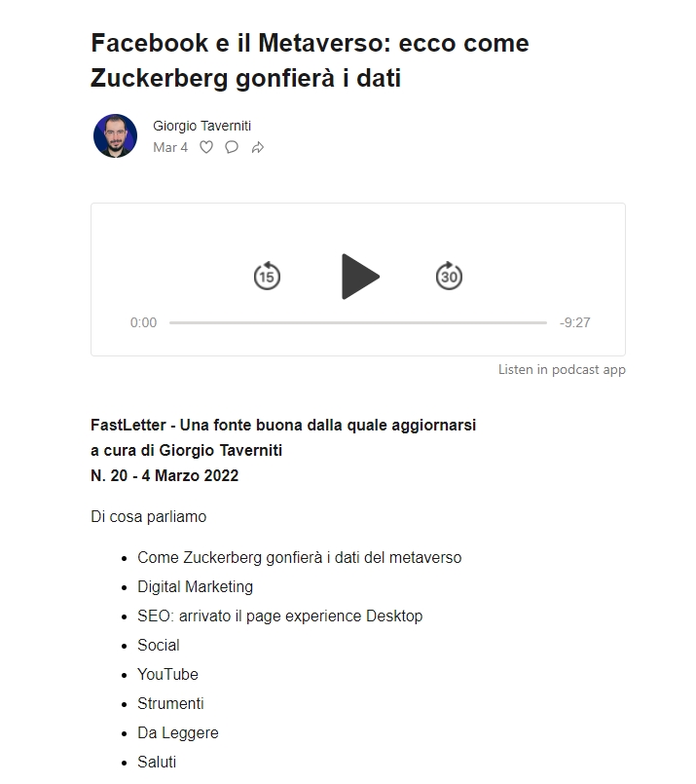Click the Digital Marketing list entry

(195, 586)
